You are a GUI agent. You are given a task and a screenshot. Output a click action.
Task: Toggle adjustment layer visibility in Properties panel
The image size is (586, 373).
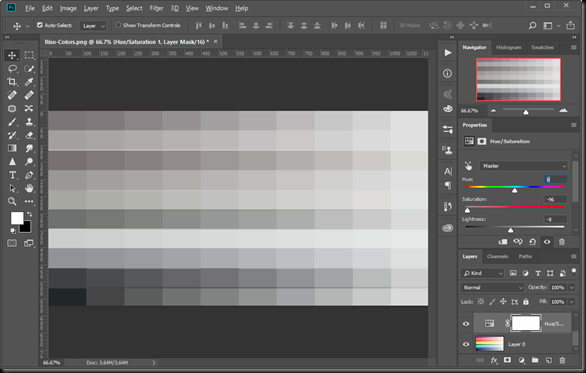pos(547,242)
